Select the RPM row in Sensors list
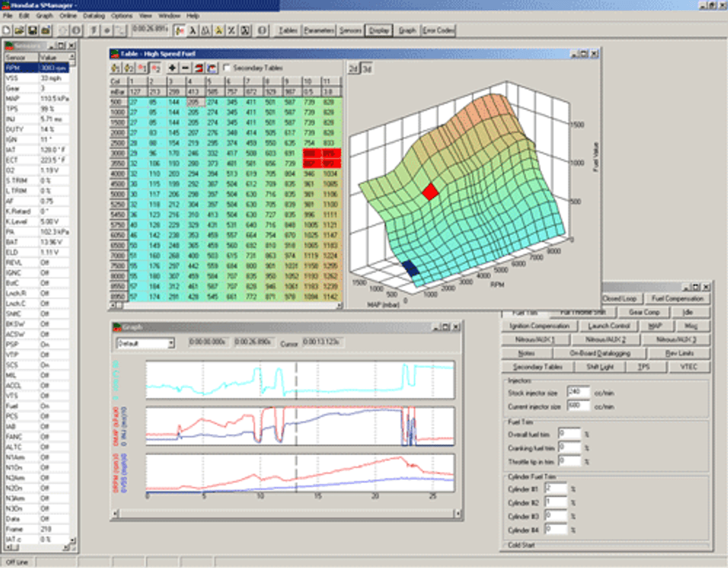728x568 pixels. [x=37, y=68]
